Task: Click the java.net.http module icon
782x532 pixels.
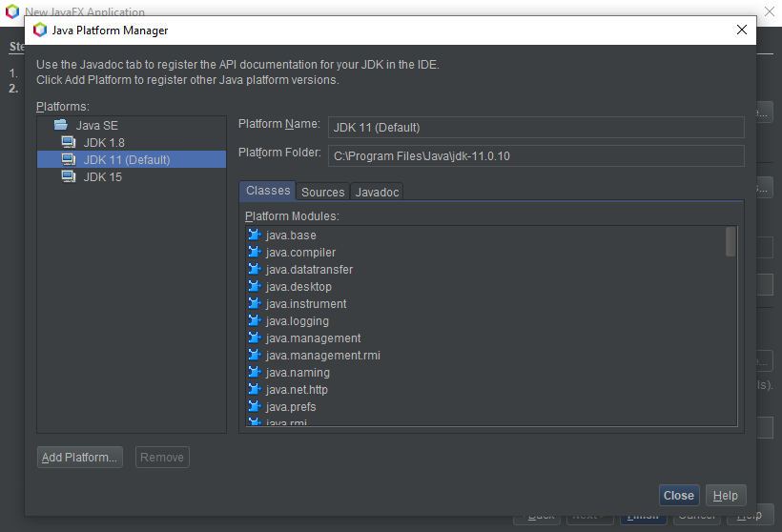Action: (255, 389)
